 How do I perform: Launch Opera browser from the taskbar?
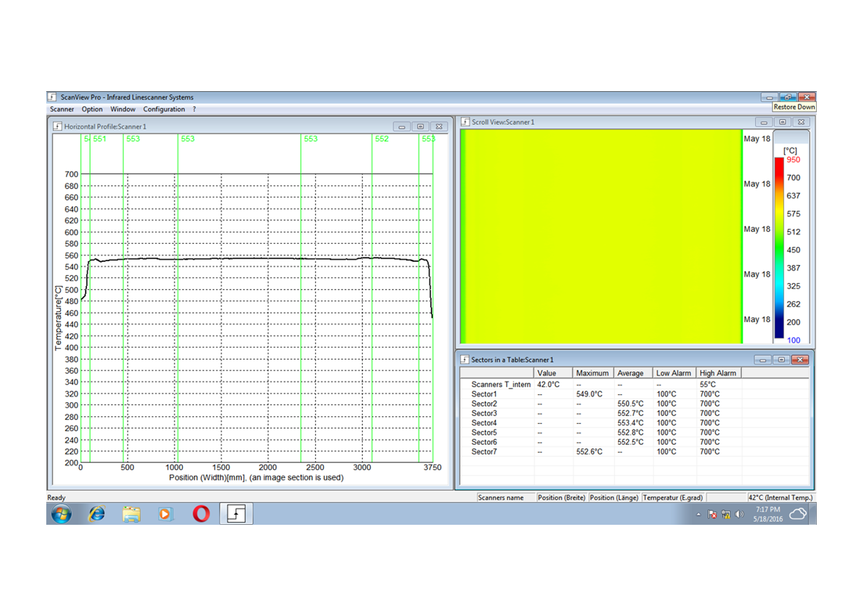pyautogui.click(x=201, y=514)
